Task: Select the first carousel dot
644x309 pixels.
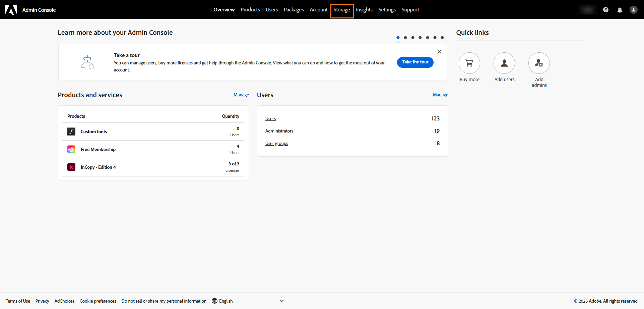Action: [398, 38]
